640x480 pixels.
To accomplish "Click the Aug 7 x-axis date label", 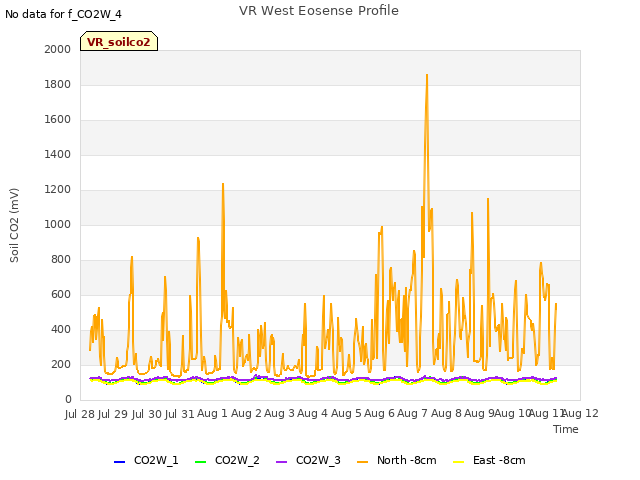I will (413, 414).
